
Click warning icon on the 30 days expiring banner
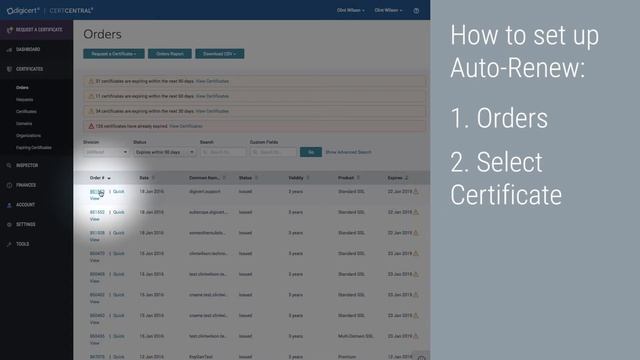[91, 111]
